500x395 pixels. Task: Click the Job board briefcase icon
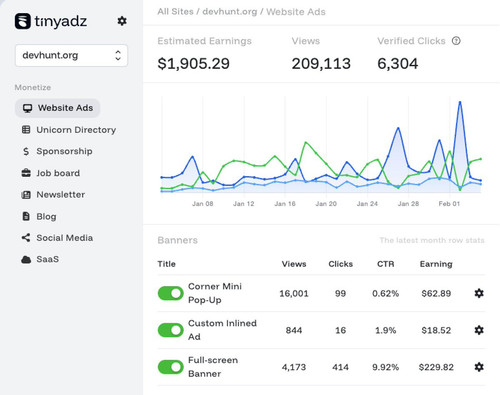(x=26, y=173)
